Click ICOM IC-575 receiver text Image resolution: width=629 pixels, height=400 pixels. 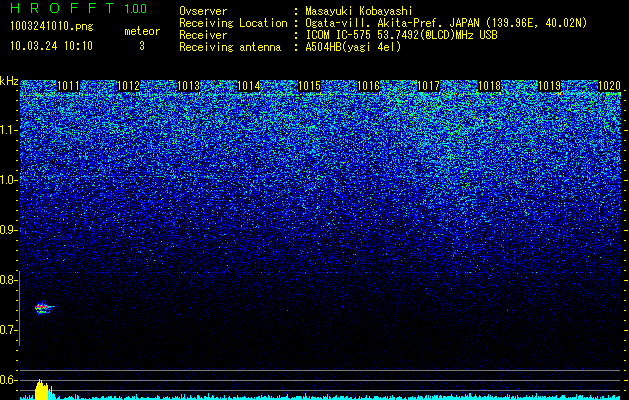click(401, 35)
